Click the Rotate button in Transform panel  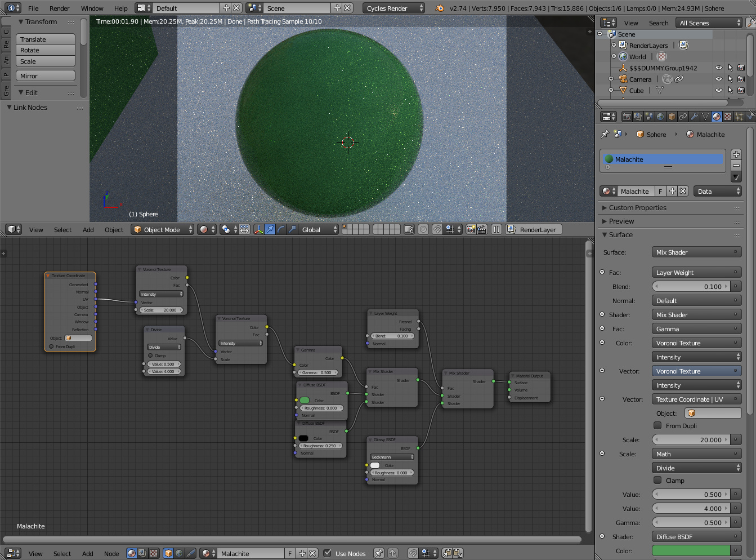45,50
